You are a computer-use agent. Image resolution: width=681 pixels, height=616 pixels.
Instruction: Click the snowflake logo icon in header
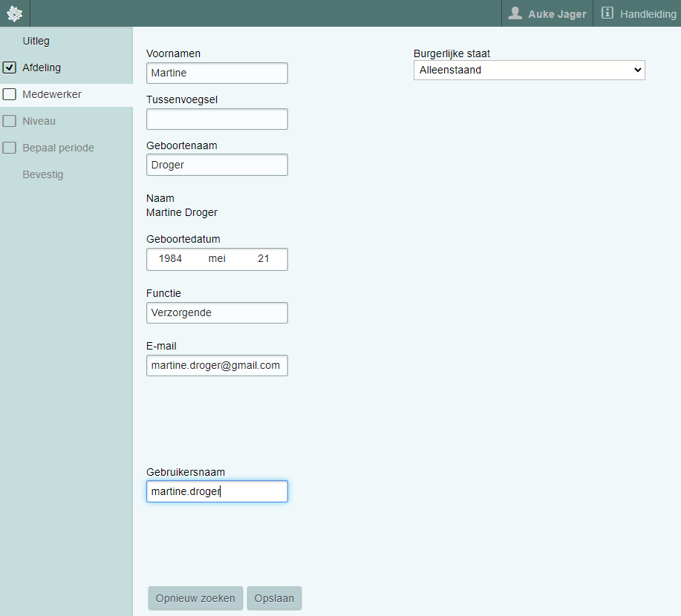pos(14,13)
